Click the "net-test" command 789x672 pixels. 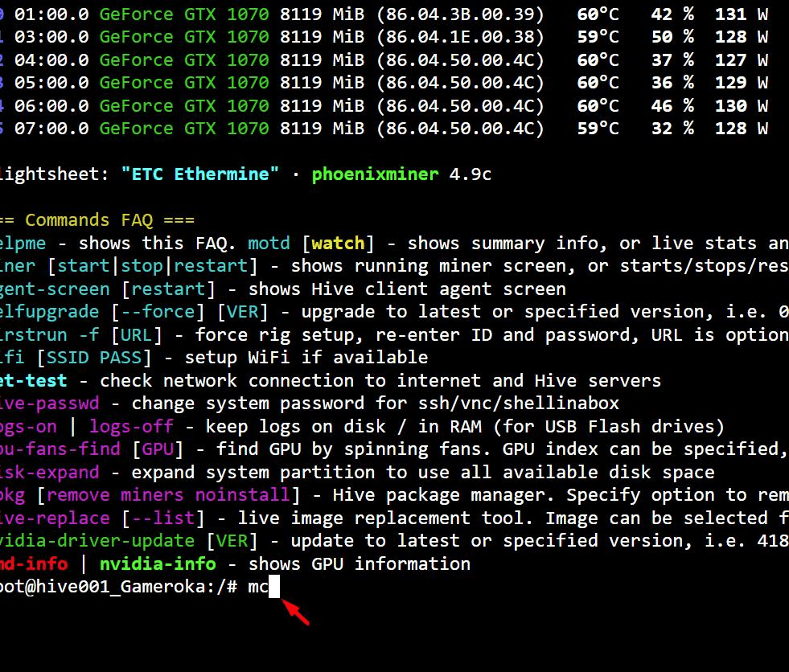point(33,380)
